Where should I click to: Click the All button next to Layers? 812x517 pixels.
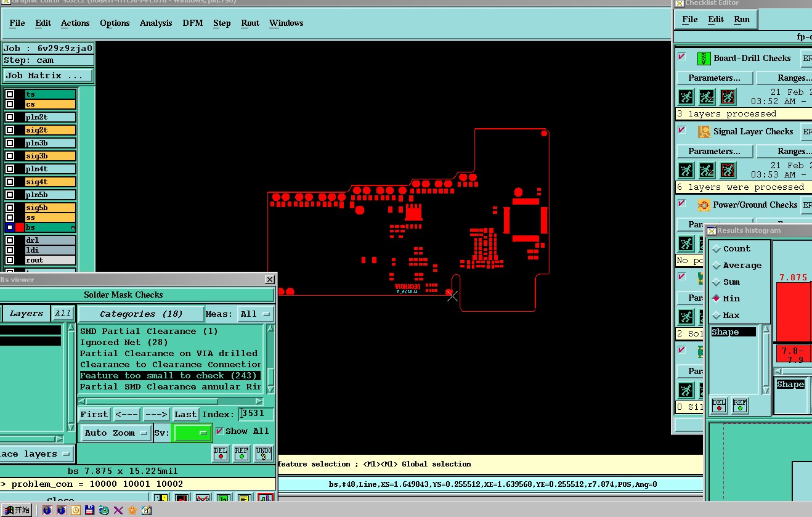63,314
